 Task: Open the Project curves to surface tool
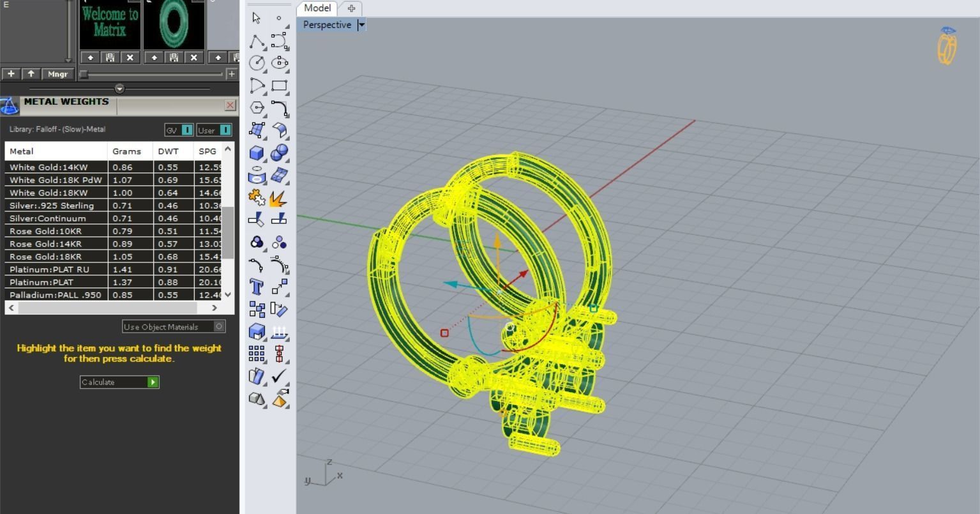point(279,331)
